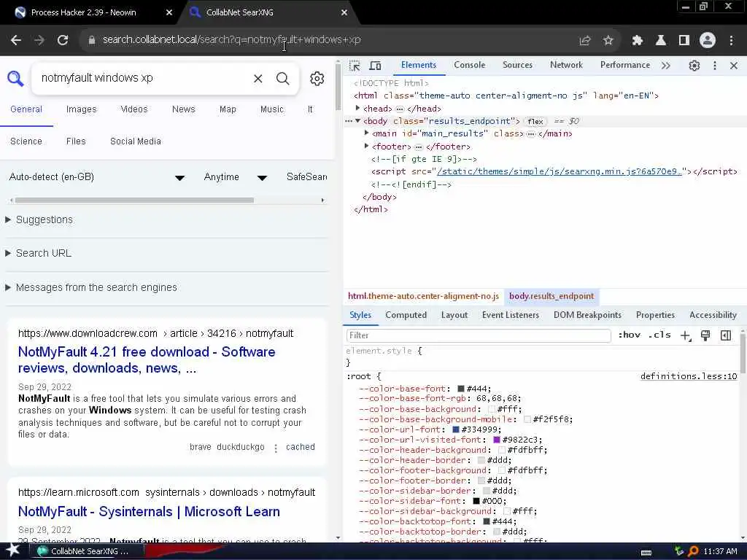
Task: Close the CollabNet SearXNG tab
Action: 344,13
